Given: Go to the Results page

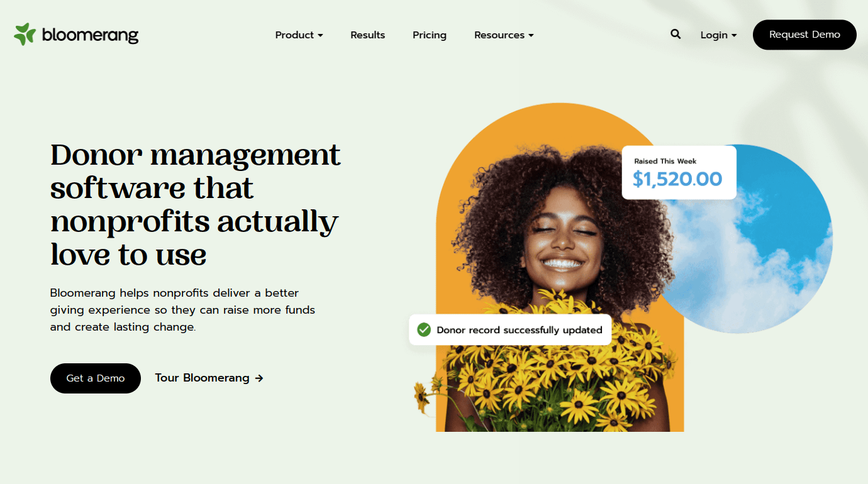Looking at the screenshot, I should 367,35.
